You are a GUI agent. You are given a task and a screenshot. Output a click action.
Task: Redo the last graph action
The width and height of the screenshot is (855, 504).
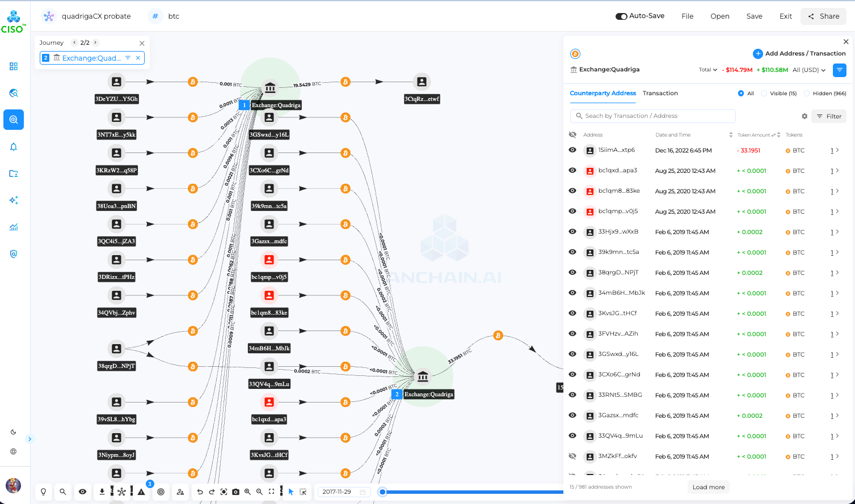[x=212, y=492]
